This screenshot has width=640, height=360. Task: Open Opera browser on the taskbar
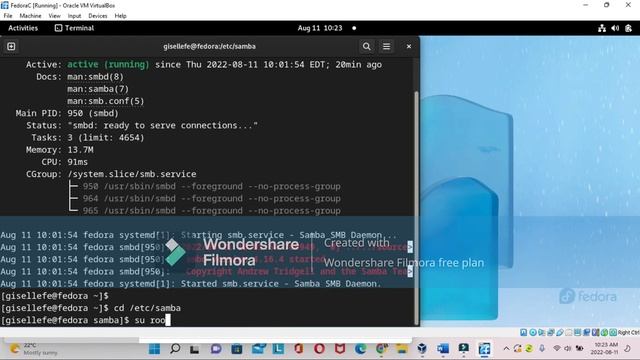click(319, 349)
